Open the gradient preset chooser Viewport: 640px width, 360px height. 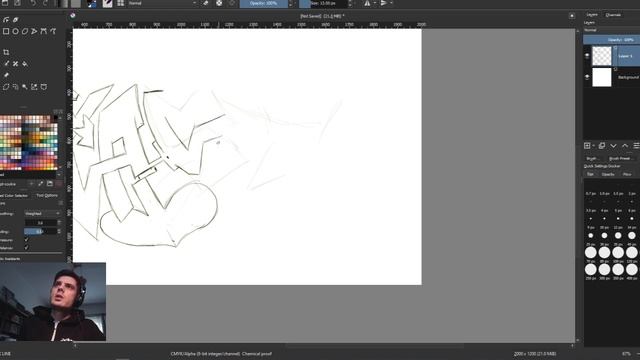point(63,3)
